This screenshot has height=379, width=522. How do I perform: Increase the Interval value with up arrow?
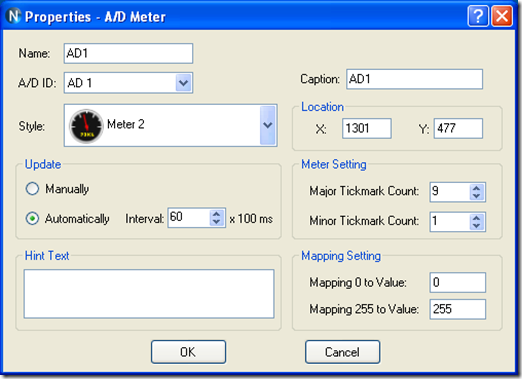217,214
